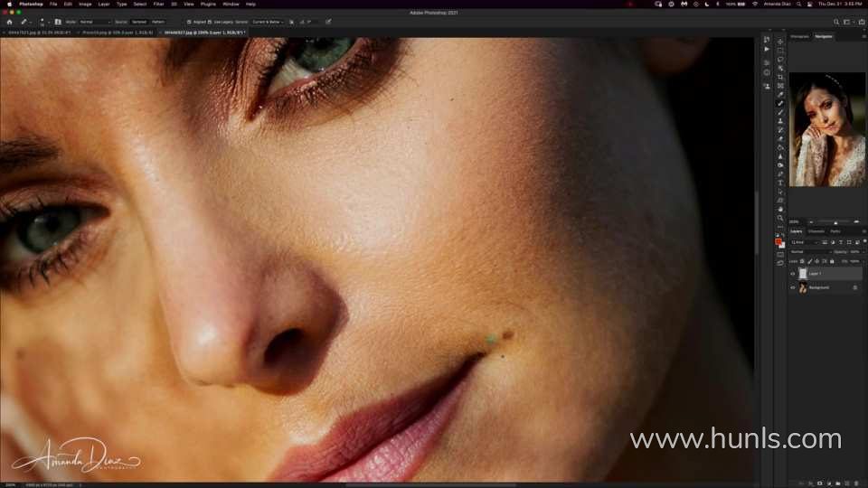Select the Dodge tool
Viewport: 868px width, 488px height.
(x=780, y=165)
